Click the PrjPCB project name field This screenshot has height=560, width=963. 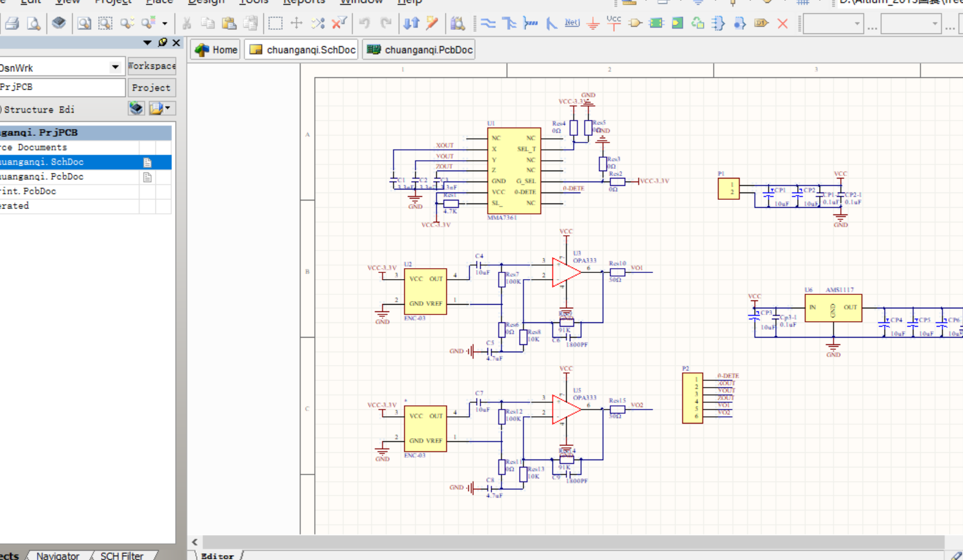pyautogui.click(x=62, y=87)
